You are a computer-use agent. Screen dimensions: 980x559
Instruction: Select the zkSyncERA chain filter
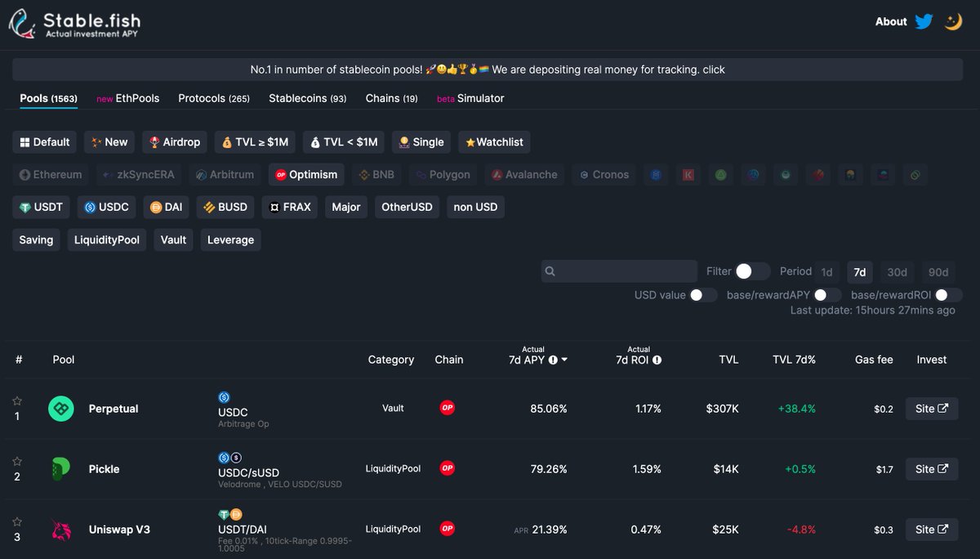click(139, 175)
